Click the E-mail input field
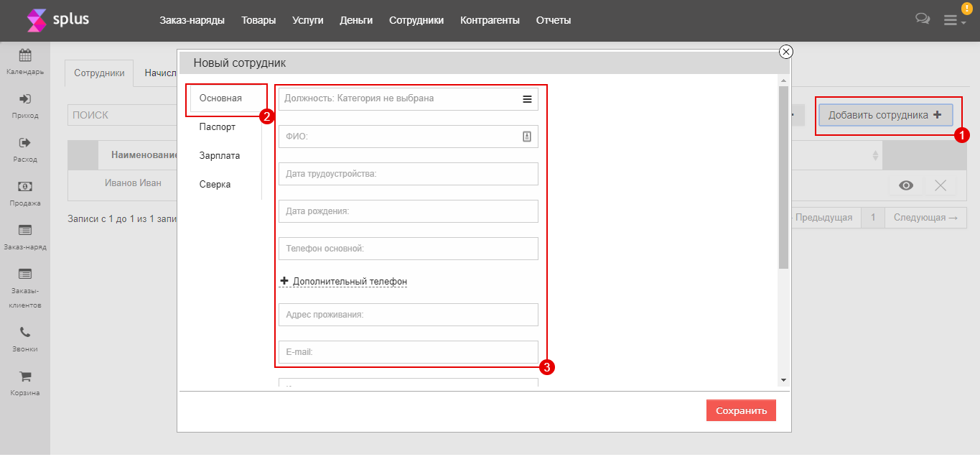Screen dimensions: 980x457 pos(408,352)
